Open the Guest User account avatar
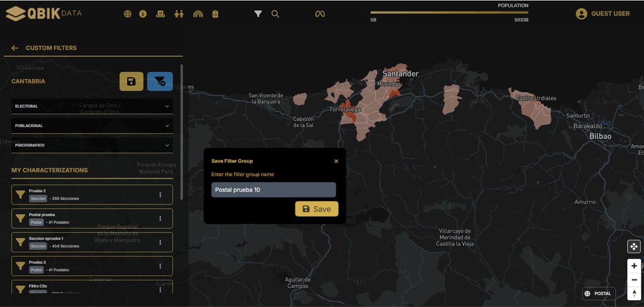Screen dimensions: 644x307 581,14
